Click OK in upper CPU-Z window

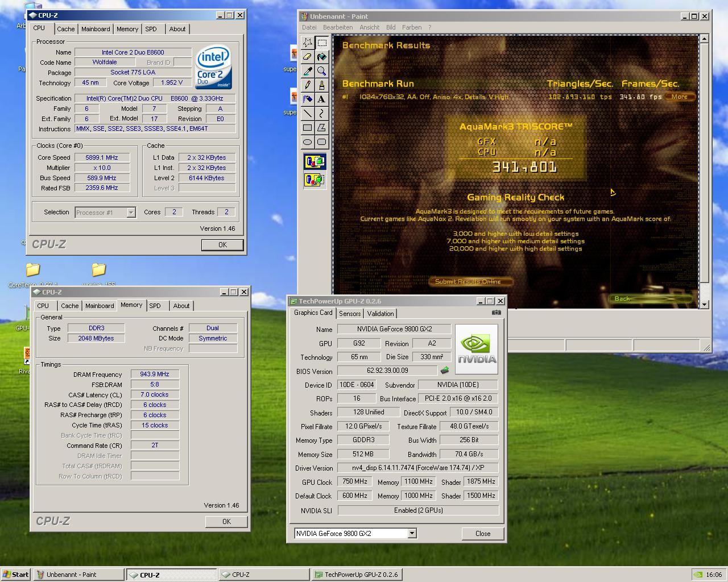[222, 245]
